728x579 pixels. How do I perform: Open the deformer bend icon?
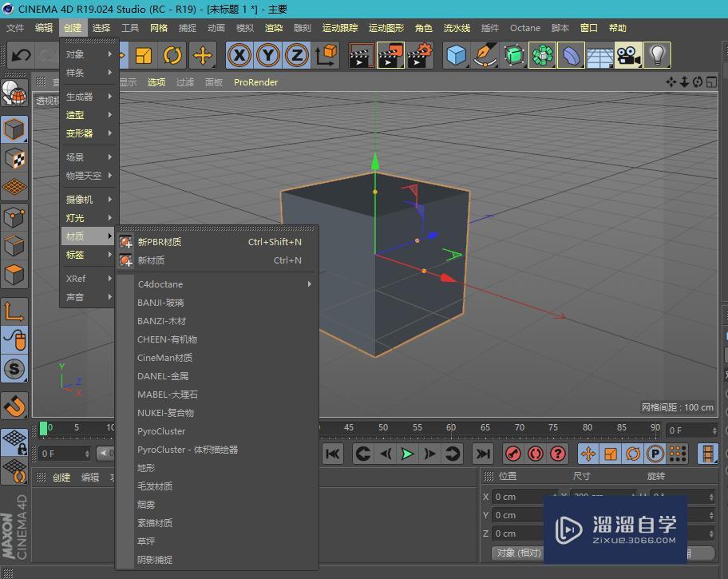[x=571, y=55]
